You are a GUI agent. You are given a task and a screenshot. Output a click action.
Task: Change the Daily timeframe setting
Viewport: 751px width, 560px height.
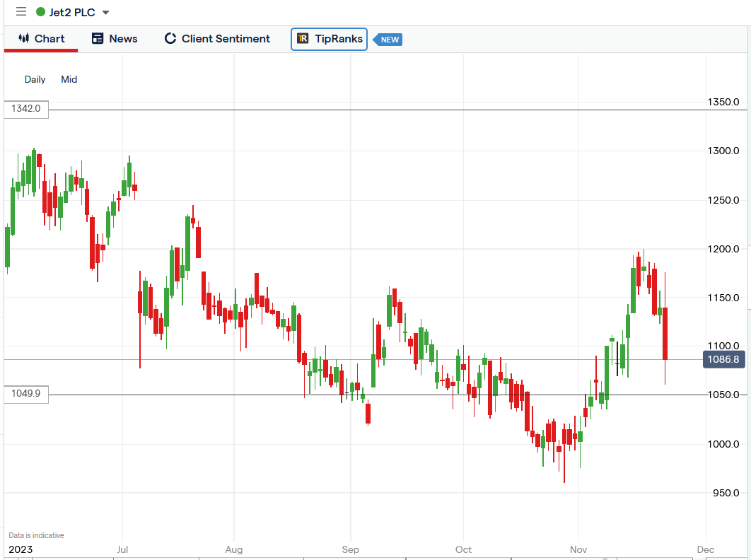click(35, 79)
